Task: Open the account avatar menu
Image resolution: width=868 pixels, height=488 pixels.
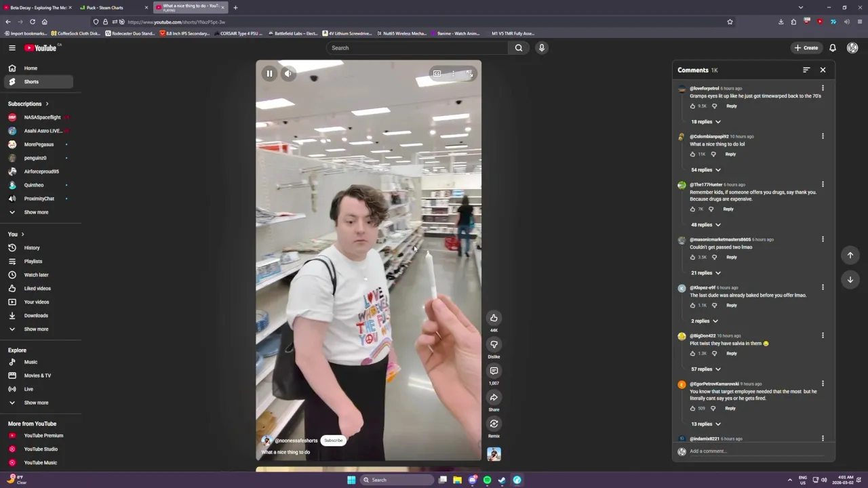Action: [x=852, y=47]
